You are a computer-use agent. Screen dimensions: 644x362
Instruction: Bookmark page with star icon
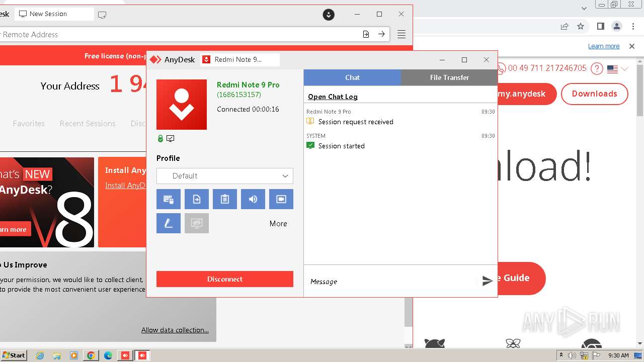pos(581,26)
